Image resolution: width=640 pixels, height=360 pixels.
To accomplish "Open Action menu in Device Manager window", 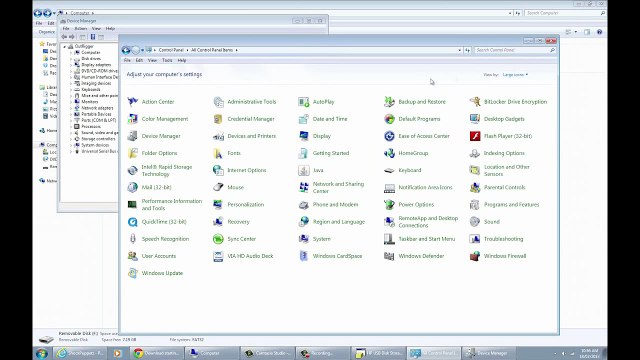I will 80,29.
